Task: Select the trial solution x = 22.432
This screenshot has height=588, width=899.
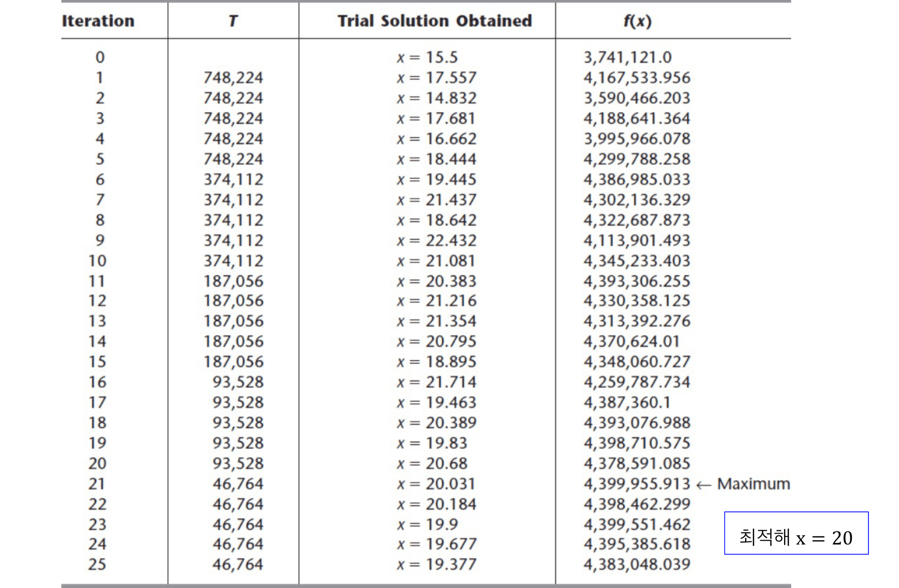Action: coord(437,241)
